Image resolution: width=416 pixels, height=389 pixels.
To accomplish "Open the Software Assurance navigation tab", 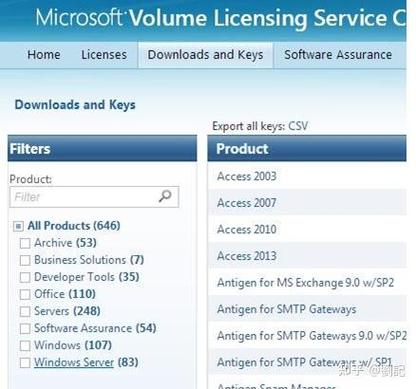I will pos(338,55).
